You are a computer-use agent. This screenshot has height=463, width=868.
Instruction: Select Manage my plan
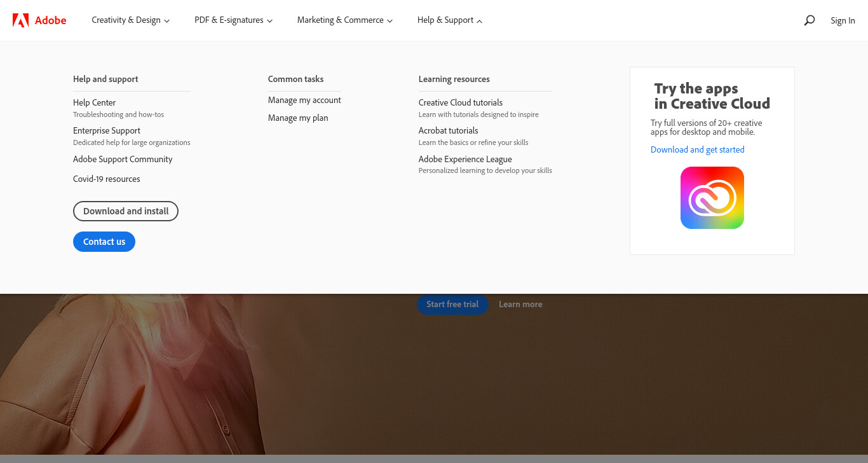298,118
